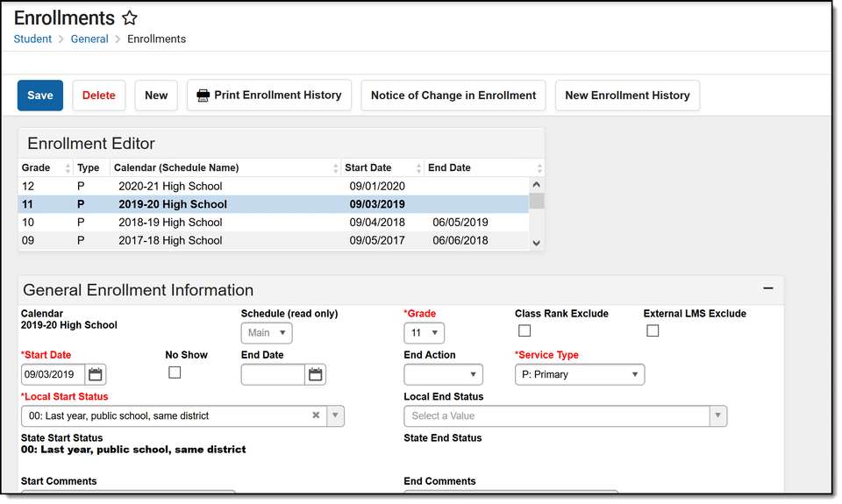The width and height of the screenshot is (842, 504).
Task: Select the 2020-21 High School enrollment row
Action: (x=274, y=186)
